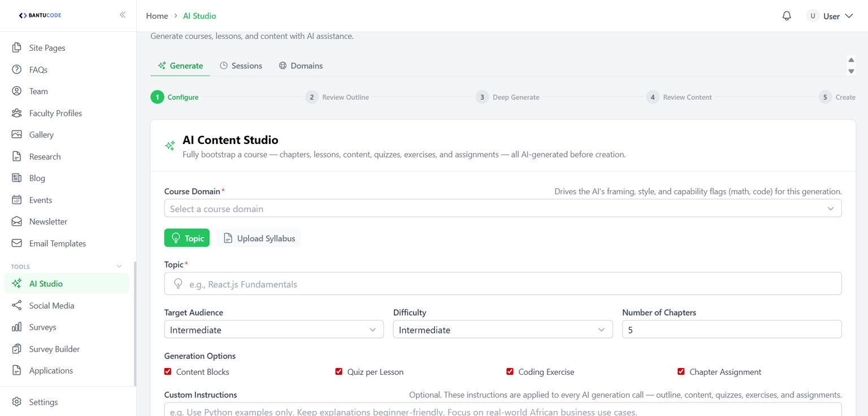868x416 pixels.
Task: Go to step 2 Review Outline
Action: 337,97
